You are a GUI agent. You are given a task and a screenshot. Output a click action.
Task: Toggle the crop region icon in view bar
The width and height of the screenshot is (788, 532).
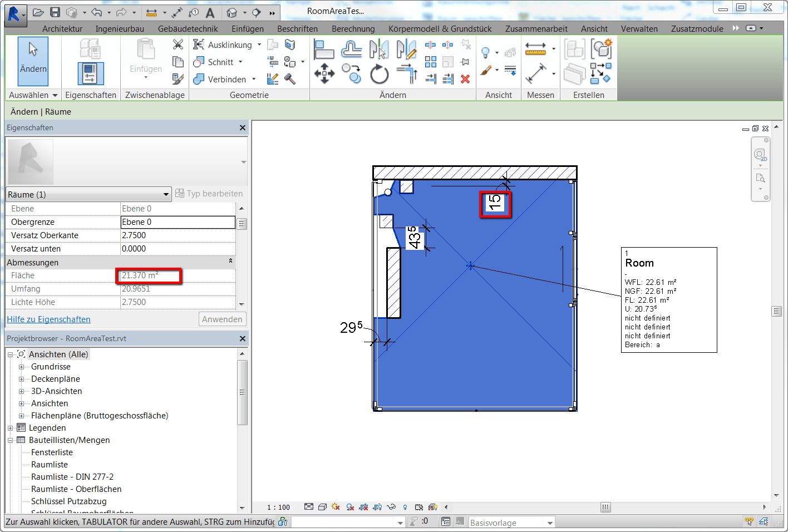363,507
